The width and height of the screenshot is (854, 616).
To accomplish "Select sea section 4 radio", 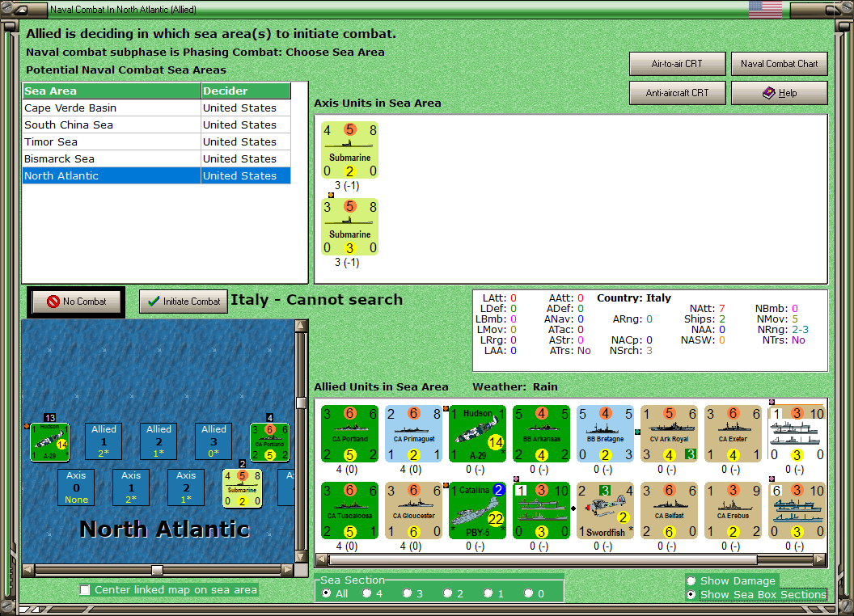I will pos(366,593).
